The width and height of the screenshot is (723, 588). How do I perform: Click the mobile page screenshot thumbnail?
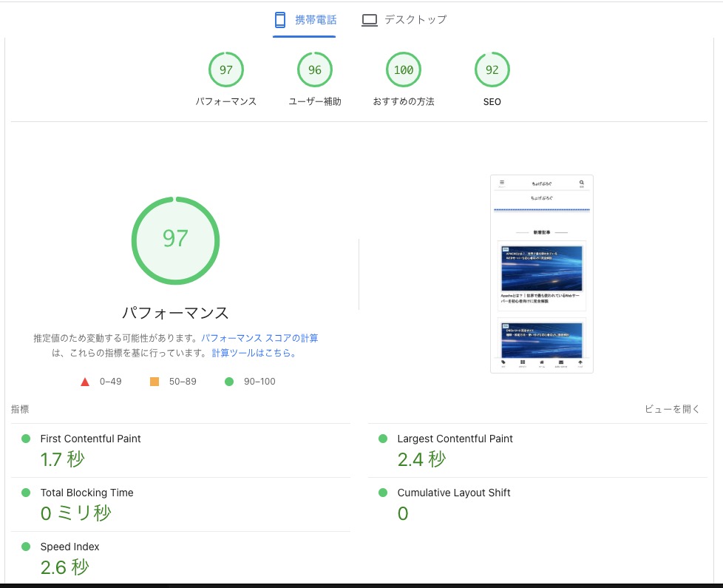[x=541, y=274]
